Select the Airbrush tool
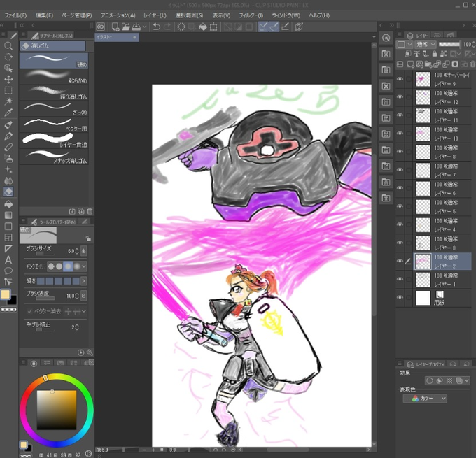476x458 pixels. [x=8, y=158]
